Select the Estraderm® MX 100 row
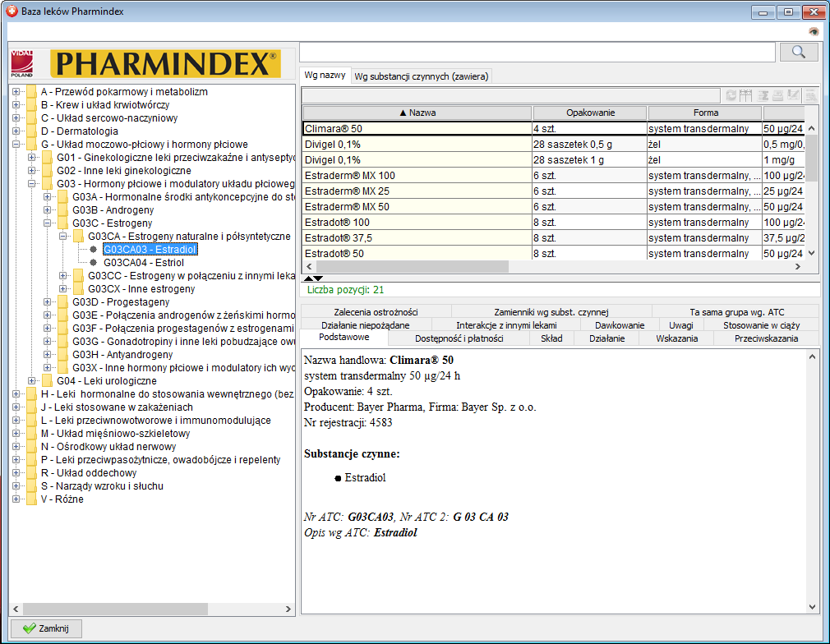Screen dimensions: 830x644 pos(554,176)
